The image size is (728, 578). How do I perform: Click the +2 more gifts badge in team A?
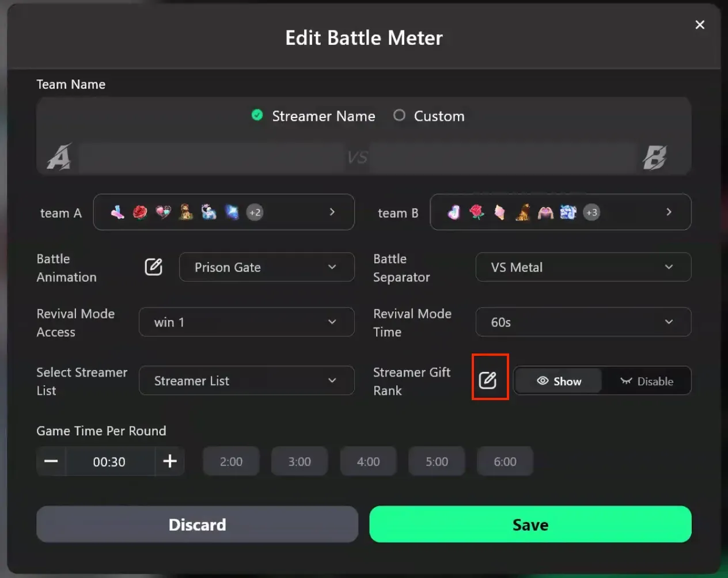click(x=255, y=212)
